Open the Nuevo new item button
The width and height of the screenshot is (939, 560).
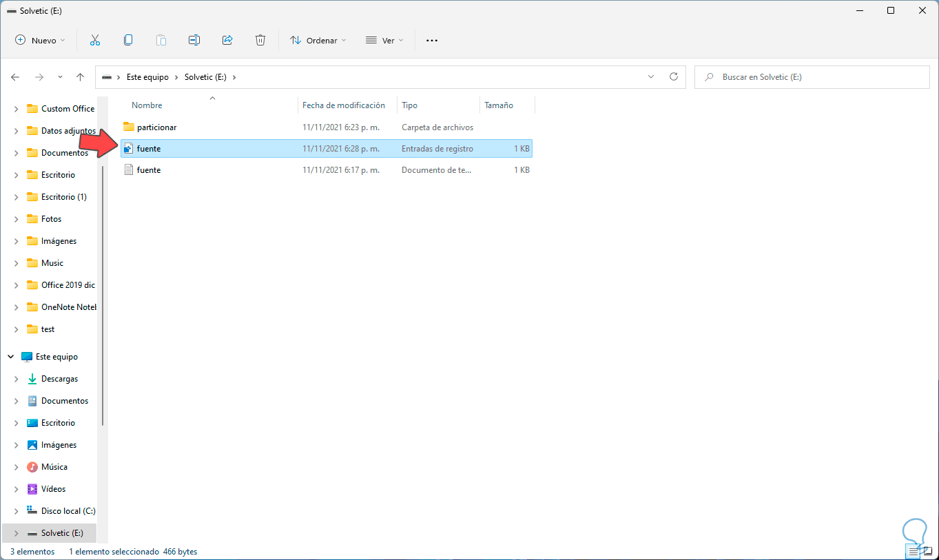[x=40, y=41]
